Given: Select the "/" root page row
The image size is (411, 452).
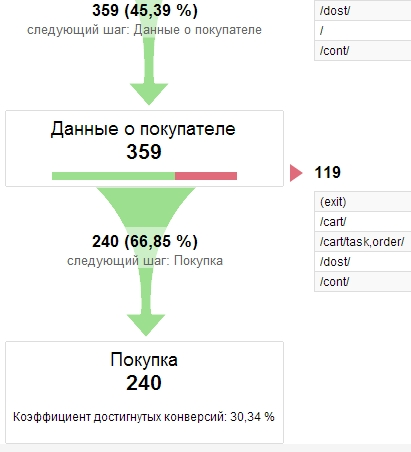Looking at the screenshot, I should 363,31.
